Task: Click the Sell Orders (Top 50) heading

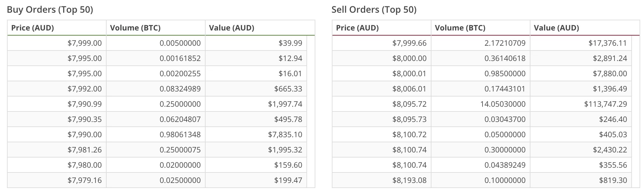Action: (x=374, y=10)
